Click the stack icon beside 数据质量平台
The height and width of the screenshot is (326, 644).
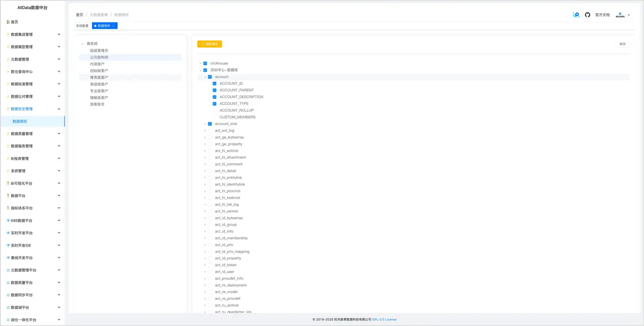8,283
